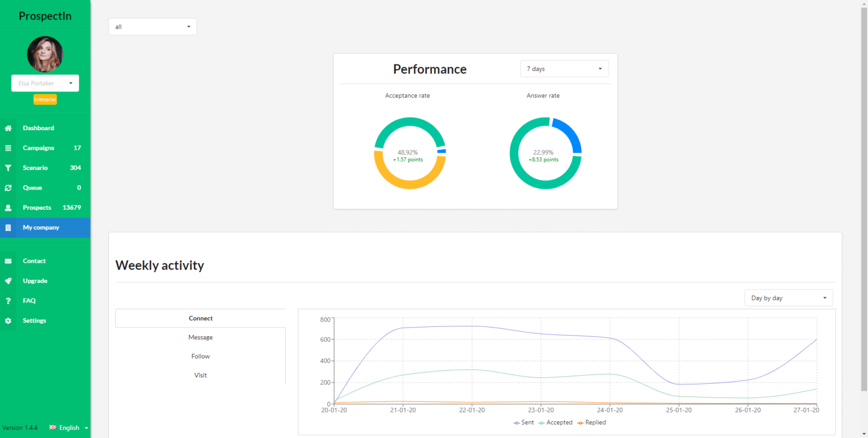The height and width of the screenshot is (438, 868).
Task: Click the Enterprise plan badge
Action: point(45,100)
